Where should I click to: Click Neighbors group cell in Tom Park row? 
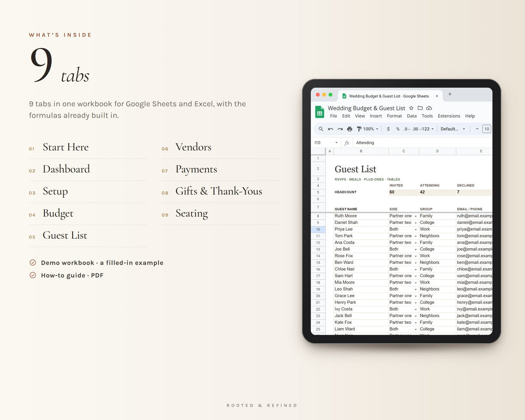coord(437,236)
